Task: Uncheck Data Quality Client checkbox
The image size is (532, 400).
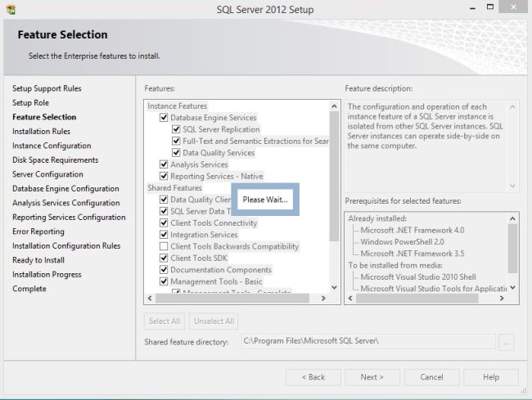Action: (164, 200)
